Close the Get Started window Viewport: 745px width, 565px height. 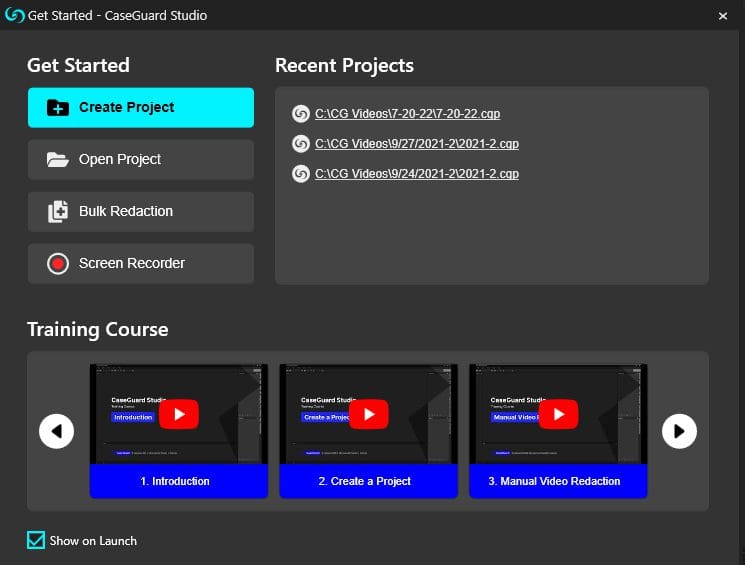click(x=723, y=16)
